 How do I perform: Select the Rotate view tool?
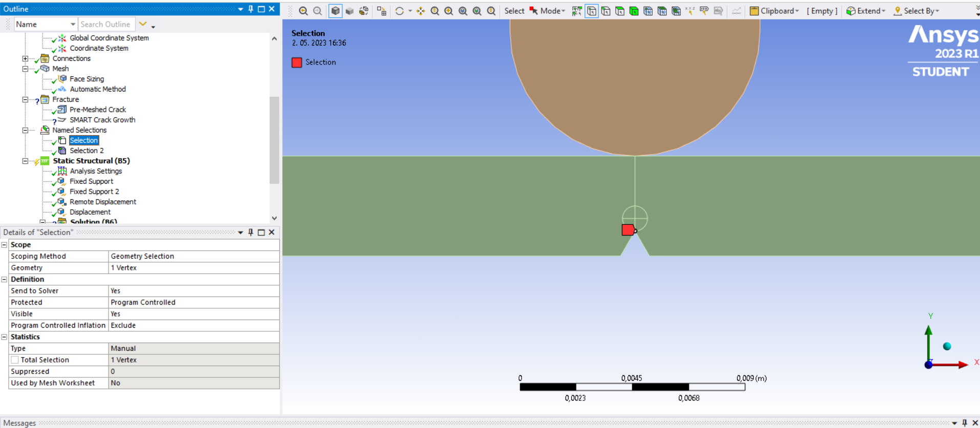[400, 11]
